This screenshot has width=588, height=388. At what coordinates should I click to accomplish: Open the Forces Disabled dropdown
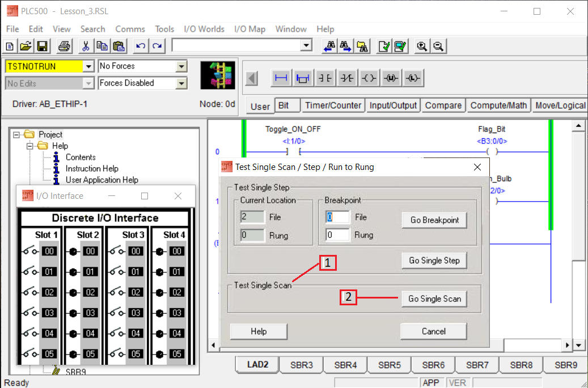pyautogui.click(x=181, y=83)
